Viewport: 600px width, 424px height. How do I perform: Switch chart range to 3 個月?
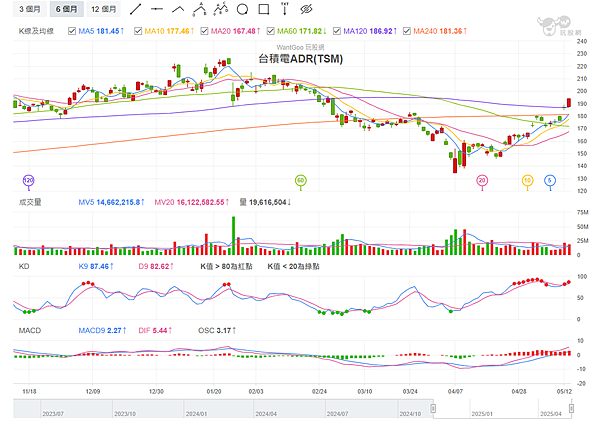[30, 9]
